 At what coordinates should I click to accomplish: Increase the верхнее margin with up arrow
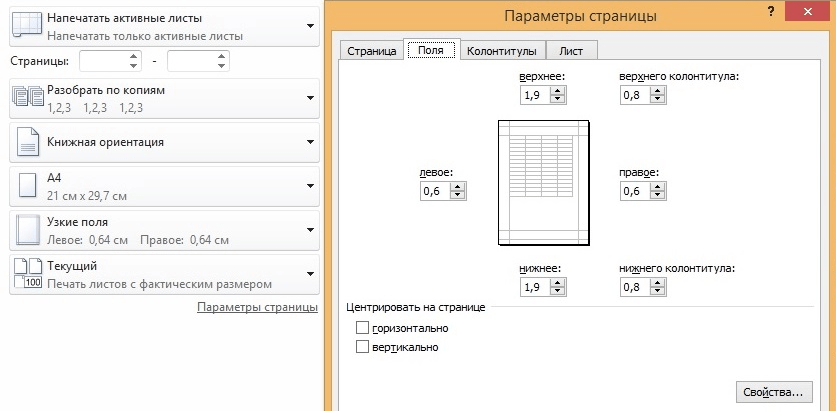coord(558,92)
